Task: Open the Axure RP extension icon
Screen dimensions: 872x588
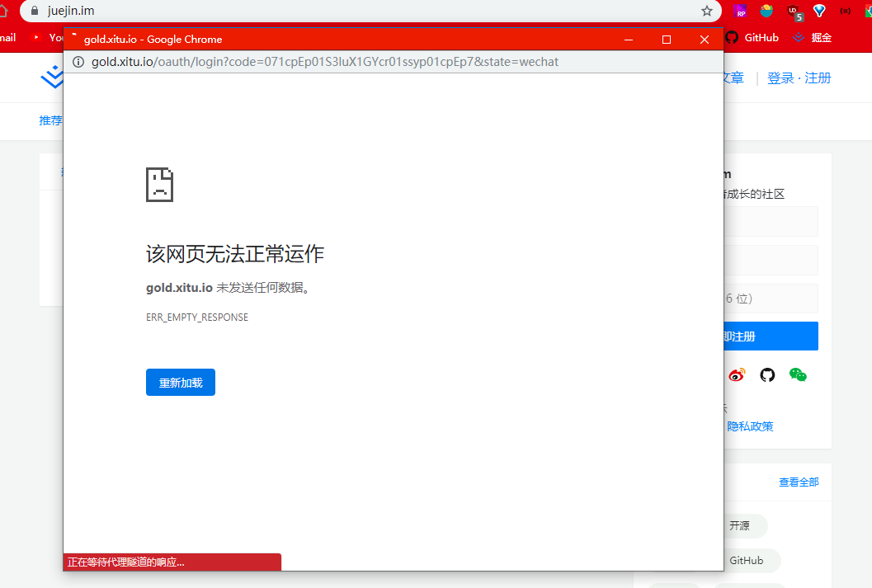Action: [740, 11]
